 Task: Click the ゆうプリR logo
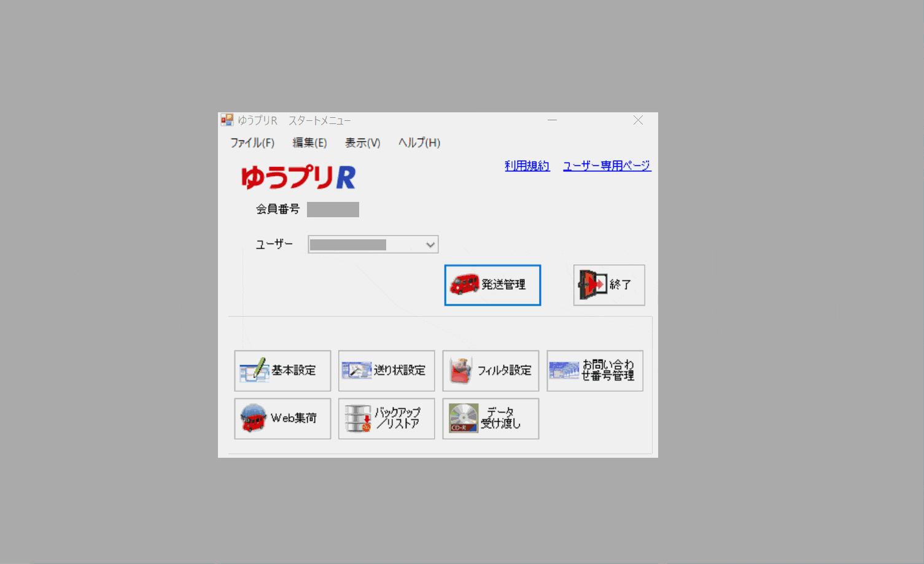[298, 177]
